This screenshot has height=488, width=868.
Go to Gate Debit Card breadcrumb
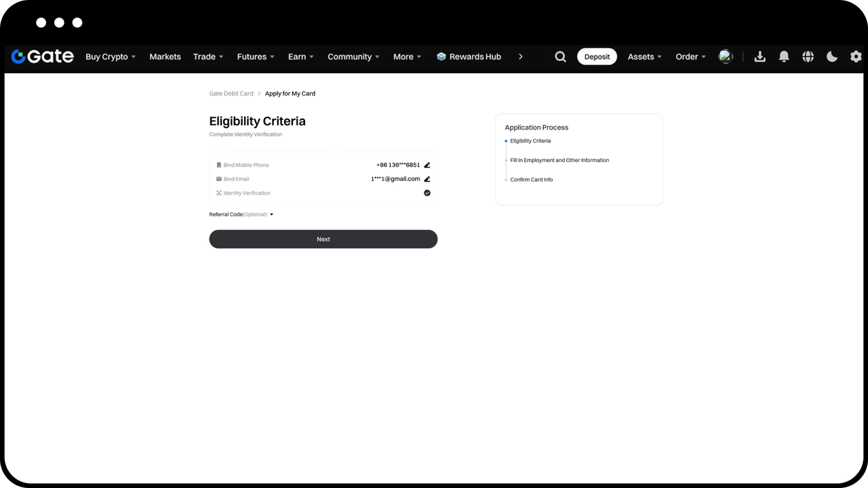(231, 94)
